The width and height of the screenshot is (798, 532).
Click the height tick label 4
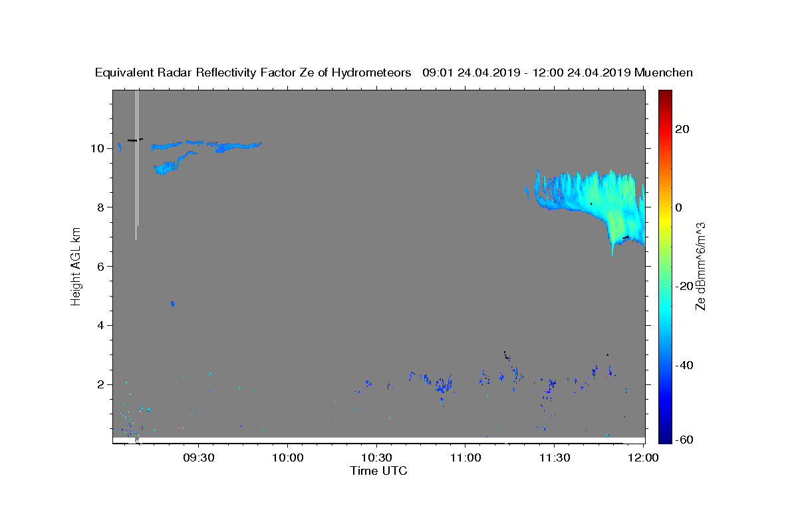102,326
